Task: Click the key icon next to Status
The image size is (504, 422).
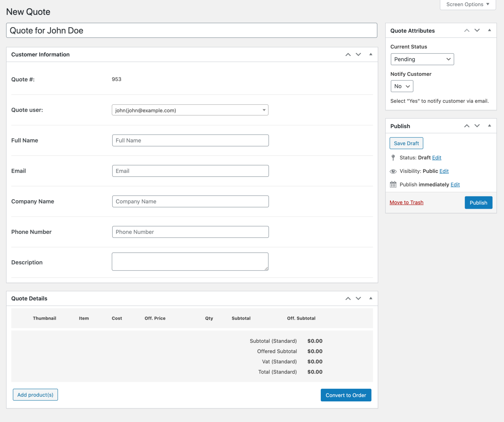Action: [393, 158]
